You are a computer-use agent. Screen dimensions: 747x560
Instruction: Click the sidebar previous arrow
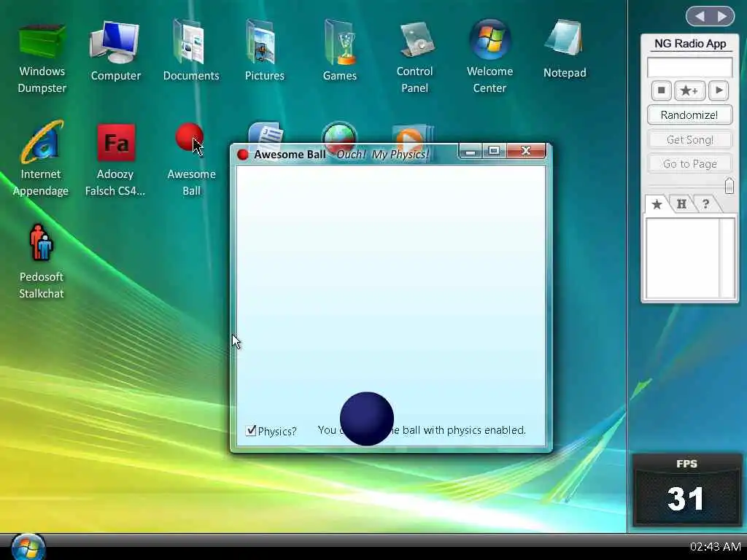point(700,17)
